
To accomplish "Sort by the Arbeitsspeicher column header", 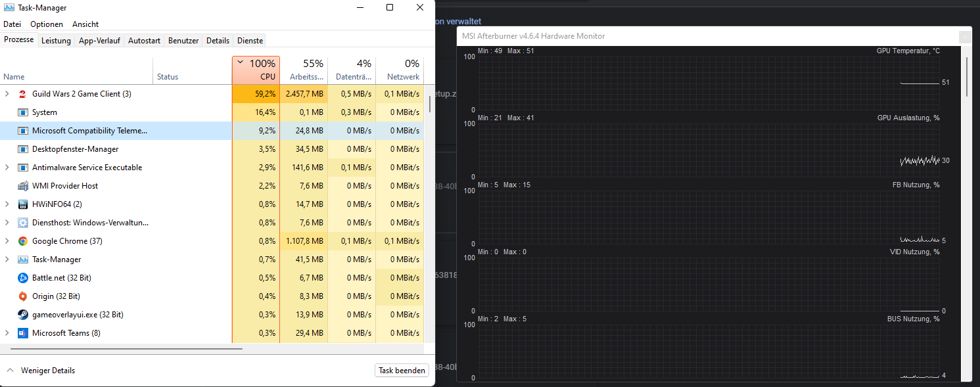I will pos(304,70).
